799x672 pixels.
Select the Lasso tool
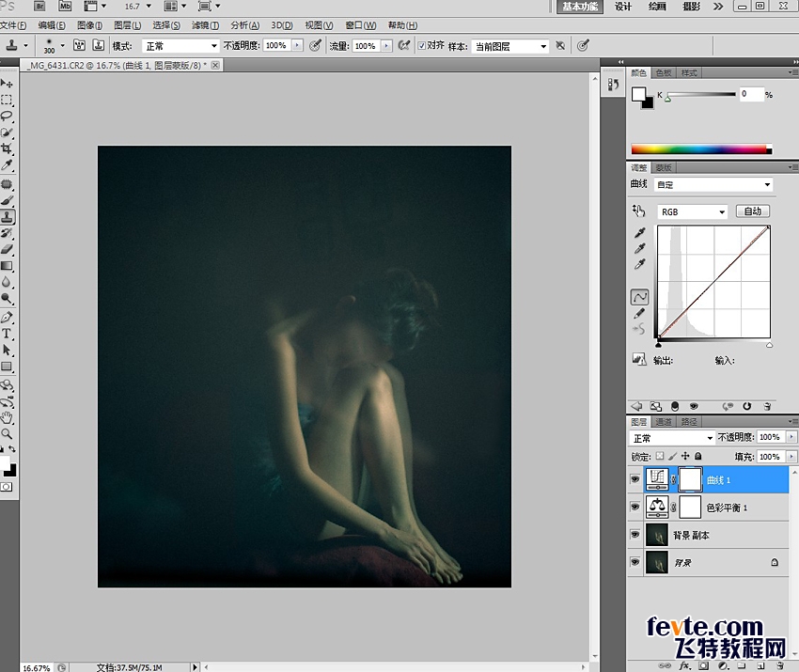tap(7, 117)
